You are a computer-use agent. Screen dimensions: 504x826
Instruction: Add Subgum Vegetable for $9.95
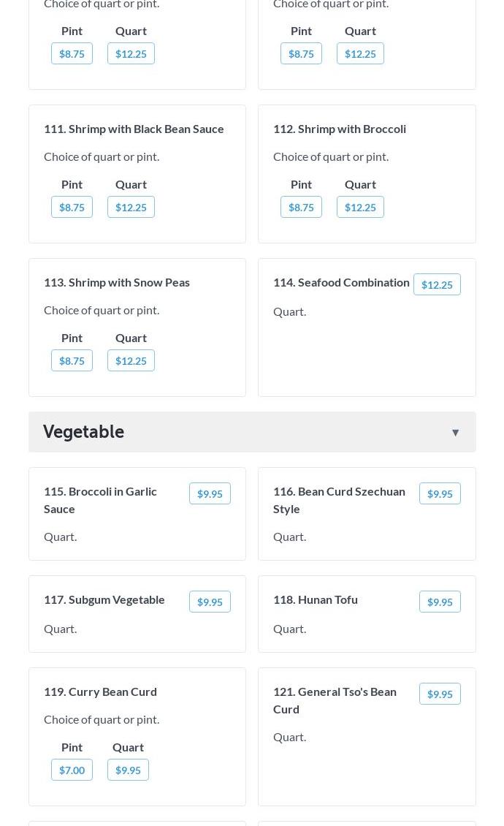click(210, 602)
